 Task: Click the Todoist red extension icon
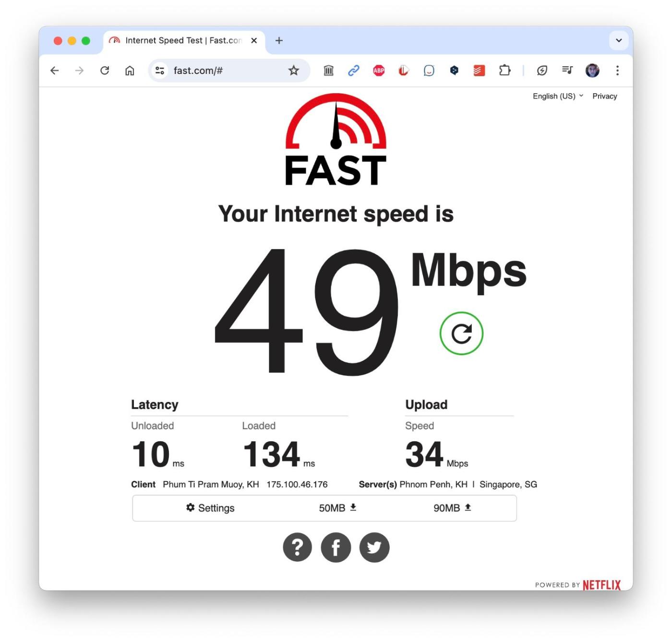[479, 71]
